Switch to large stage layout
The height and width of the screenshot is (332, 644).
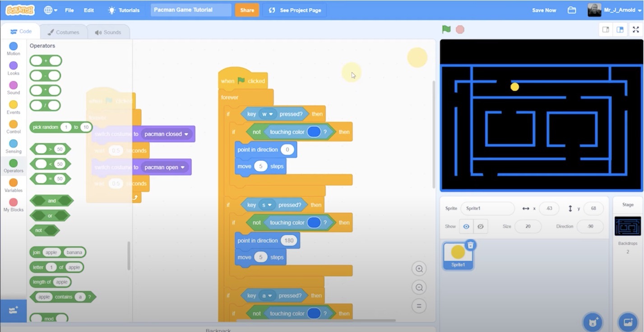click(x=620, y=29)
